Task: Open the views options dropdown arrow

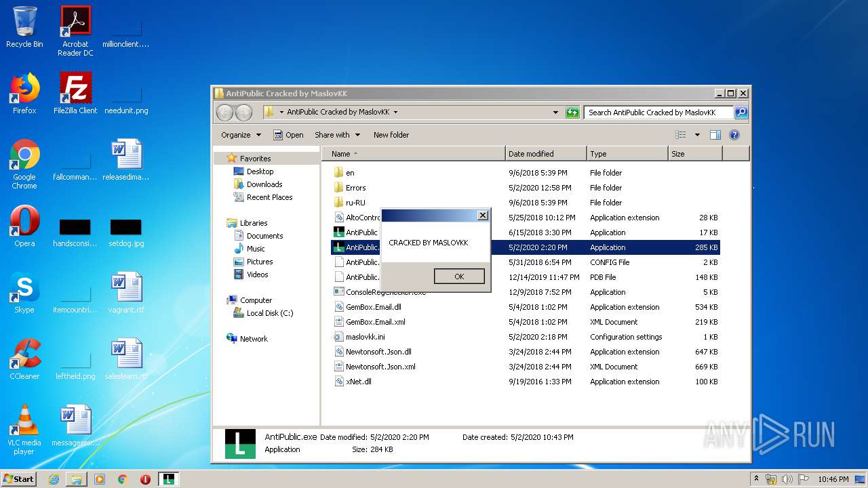Action: pyautogui.click(x=697, y=135)
